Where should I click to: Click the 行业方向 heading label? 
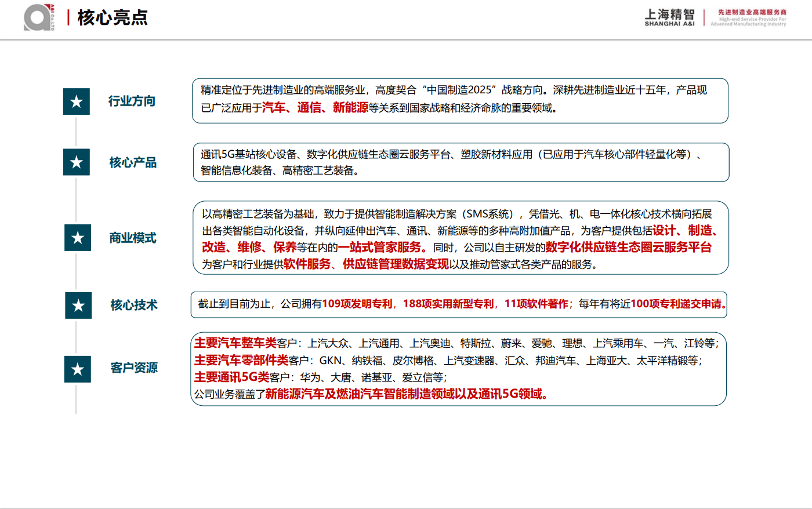(x=132, y=101)
